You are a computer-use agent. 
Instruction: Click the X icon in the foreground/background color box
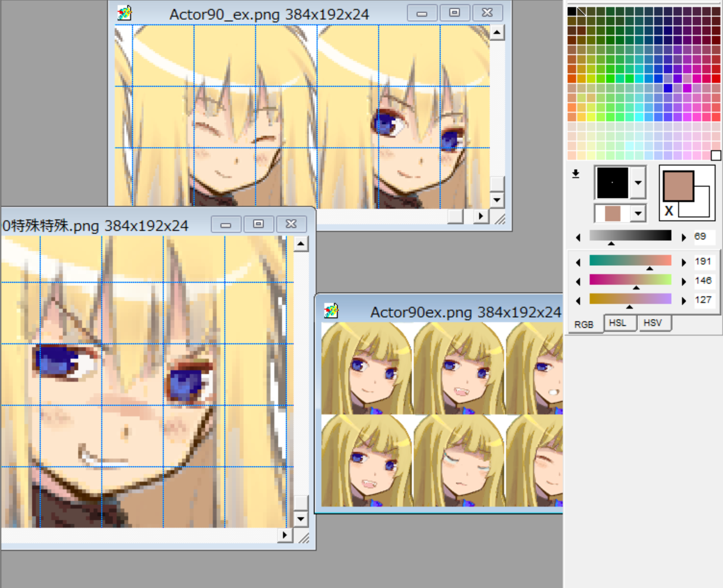click(669, 211)
